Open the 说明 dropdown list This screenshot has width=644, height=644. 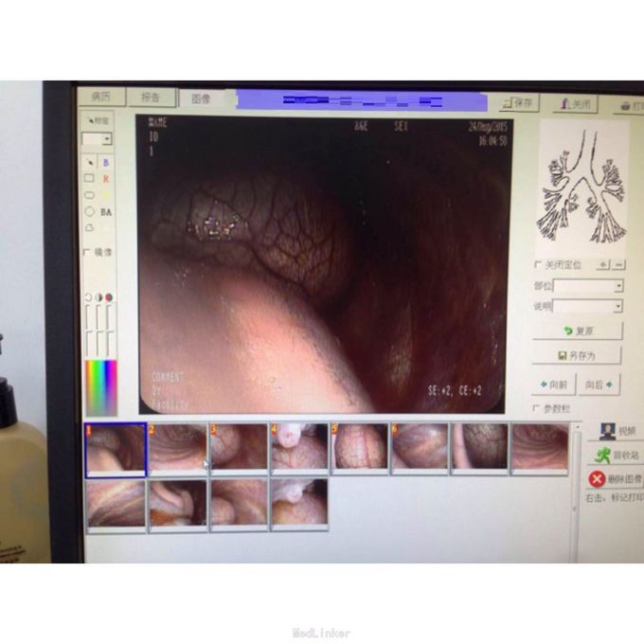(618, 307)
